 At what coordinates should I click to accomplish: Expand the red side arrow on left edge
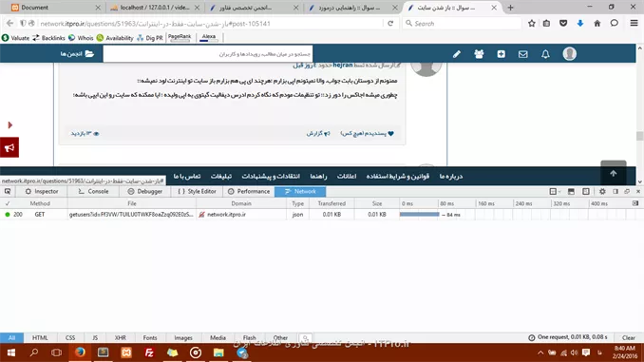pyautogui.click(x=10, y=124)
